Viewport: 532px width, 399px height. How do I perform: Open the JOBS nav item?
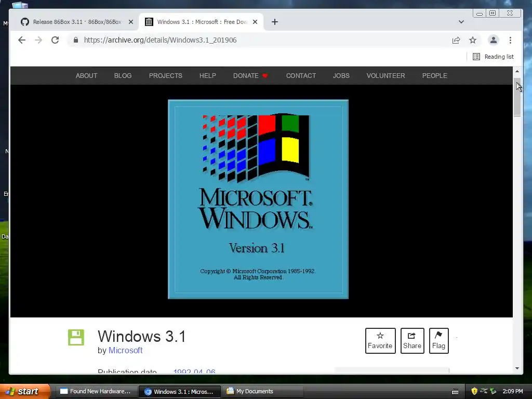pos(341,76)
